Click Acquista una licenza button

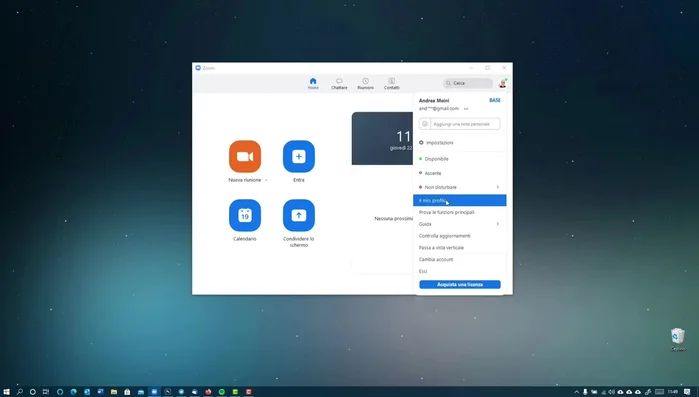(x=460, y=284)
